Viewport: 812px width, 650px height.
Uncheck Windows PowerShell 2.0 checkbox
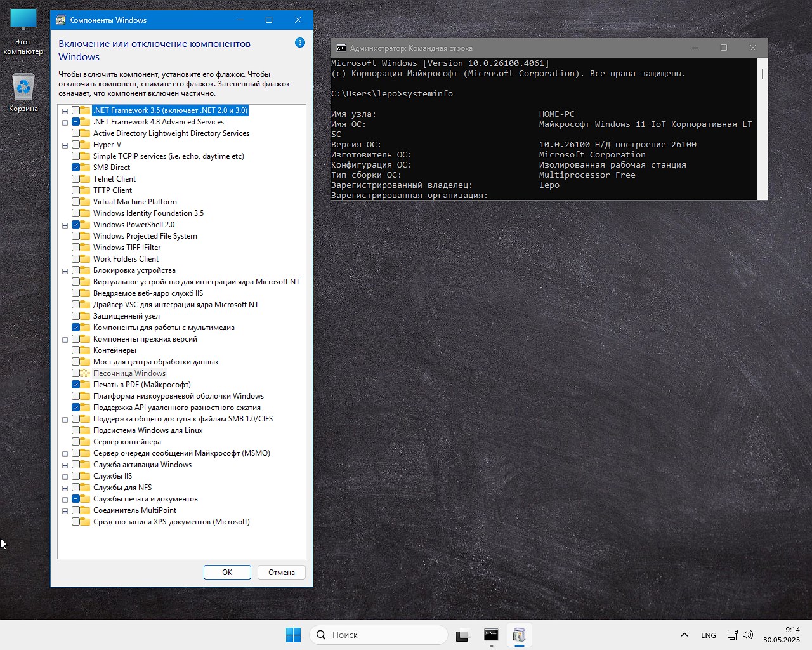click(75, 225)
